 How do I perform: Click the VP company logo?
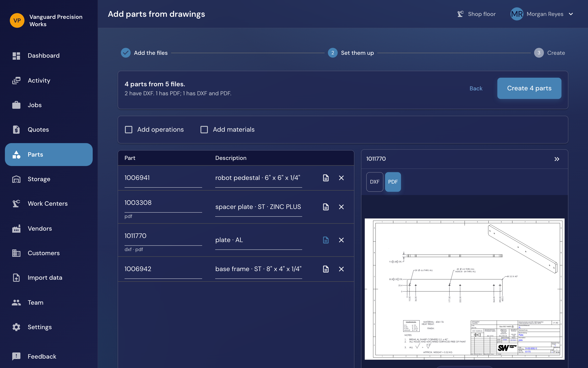pos(17,20)
